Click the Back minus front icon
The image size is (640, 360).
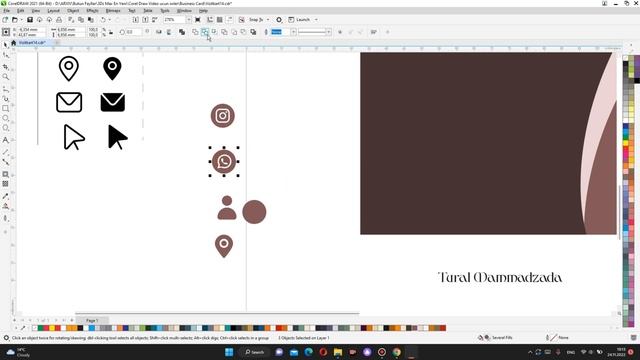coord(243,32)
